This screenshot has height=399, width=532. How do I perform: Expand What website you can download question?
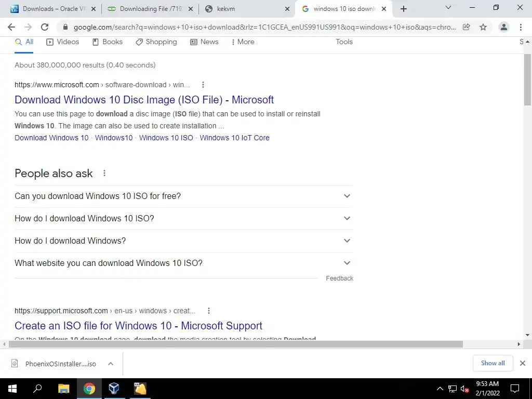click(184, 263)
